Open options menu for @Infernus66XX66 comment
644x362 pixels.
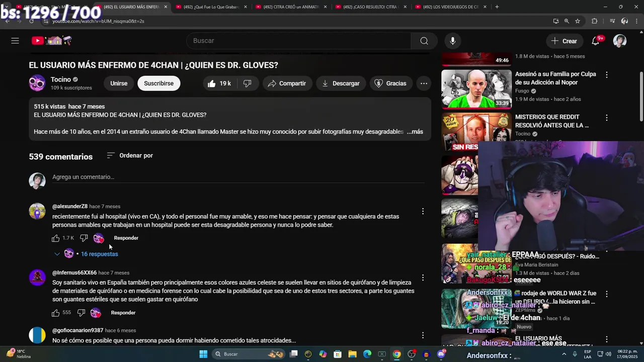click(423, 278)
